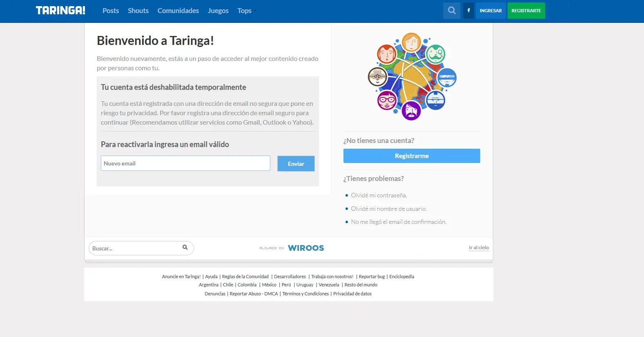
Task: Open Anuncie en Taringa! link
Action: point(181,277)
